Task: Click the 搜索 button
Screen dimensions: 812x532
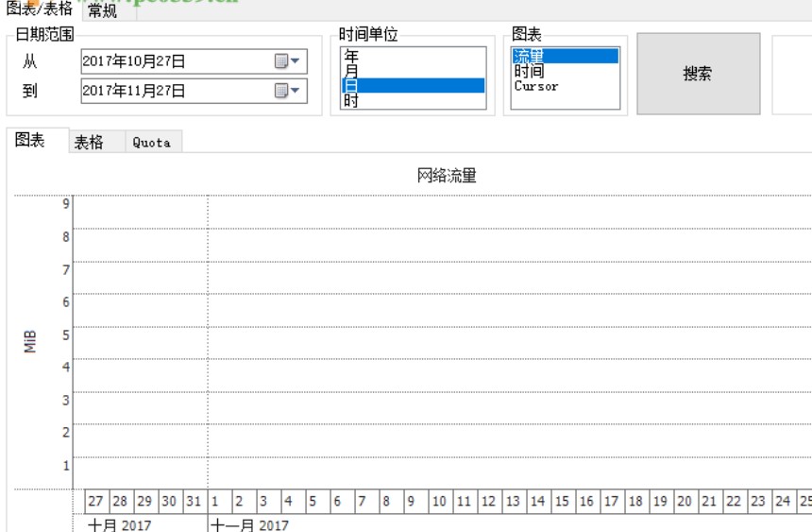Action: (698, 74)
